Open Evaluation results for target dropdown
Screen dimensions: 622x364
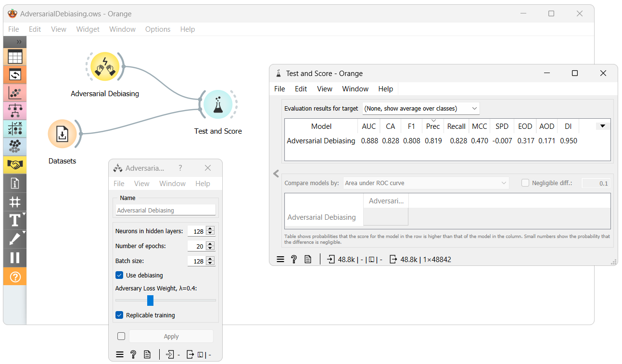click(x=421, y=108)
